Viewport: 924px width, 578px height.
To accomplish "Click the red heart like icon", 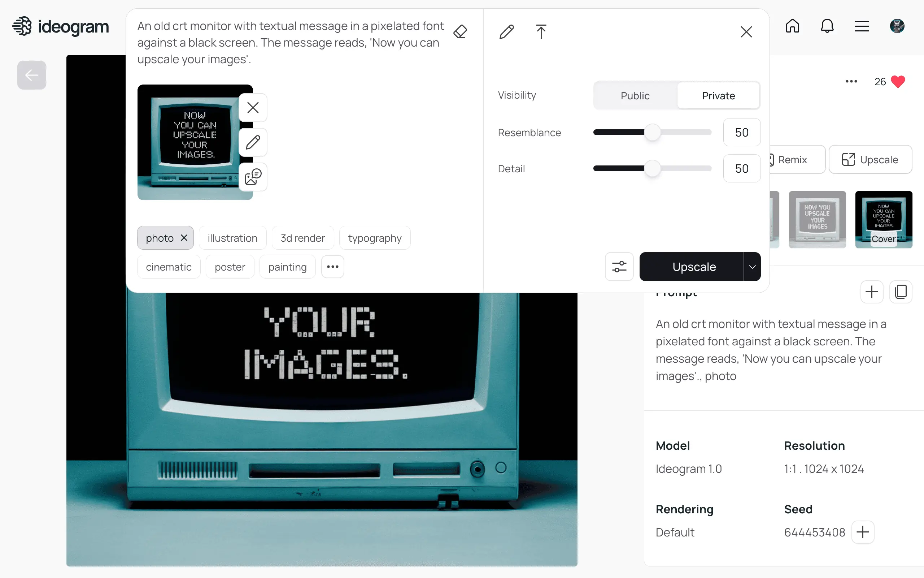I will pos(898,81).
